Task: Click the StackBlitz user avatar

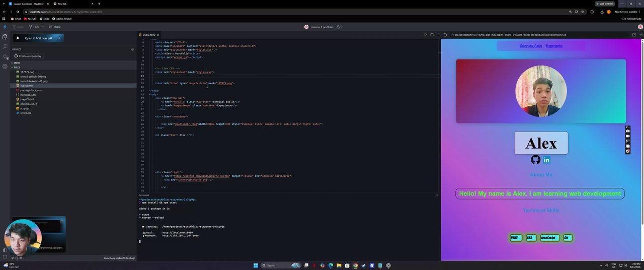Action: (640, 27)
